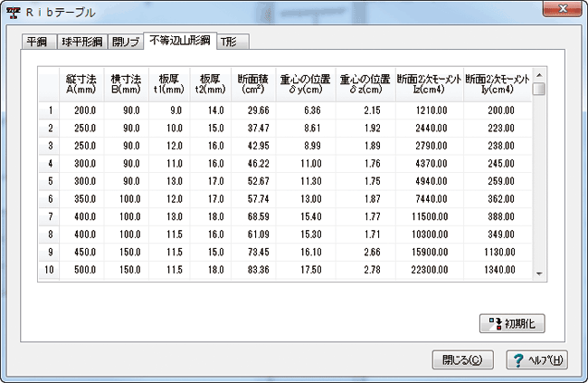
Task: Click the 断面積 (cm²) column header
Action: (253, 84)
